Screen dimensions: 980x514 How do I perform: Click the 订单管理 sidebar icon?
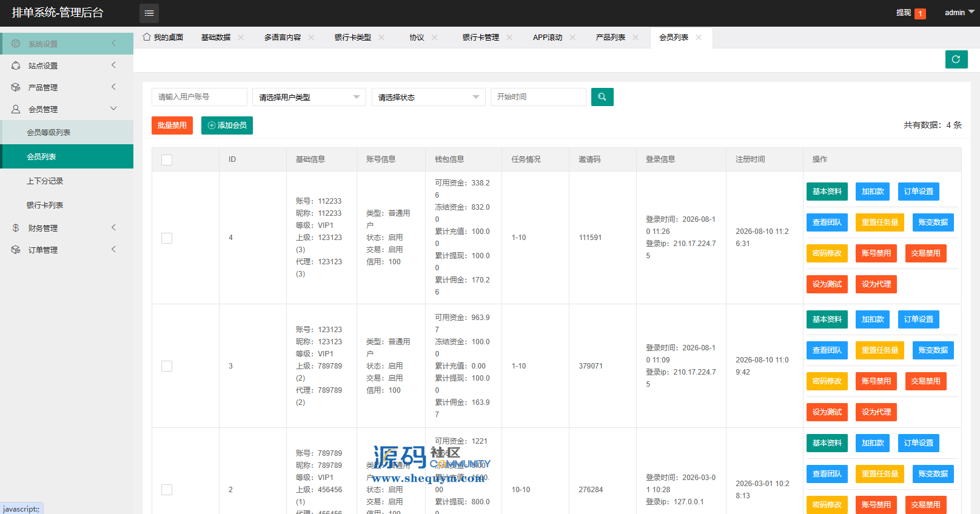tap(16, 250)
